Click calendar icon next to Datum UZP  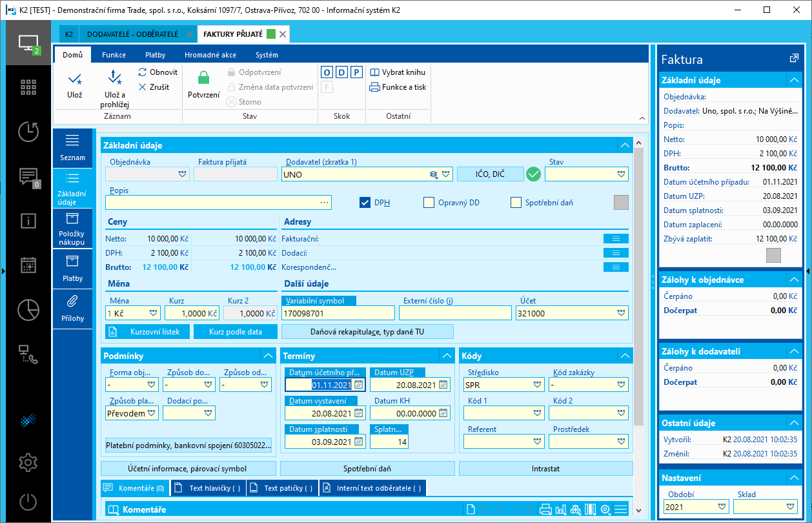point(443,385)
